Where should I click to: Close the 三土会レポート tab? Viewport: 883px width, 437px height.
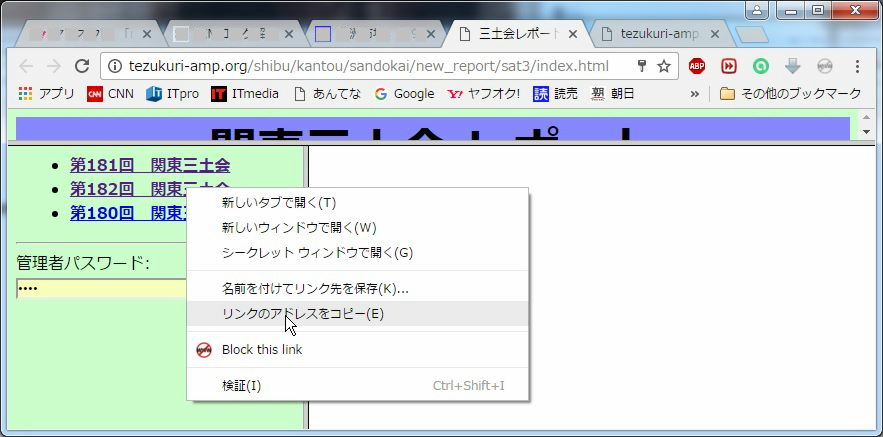[573, 33]
